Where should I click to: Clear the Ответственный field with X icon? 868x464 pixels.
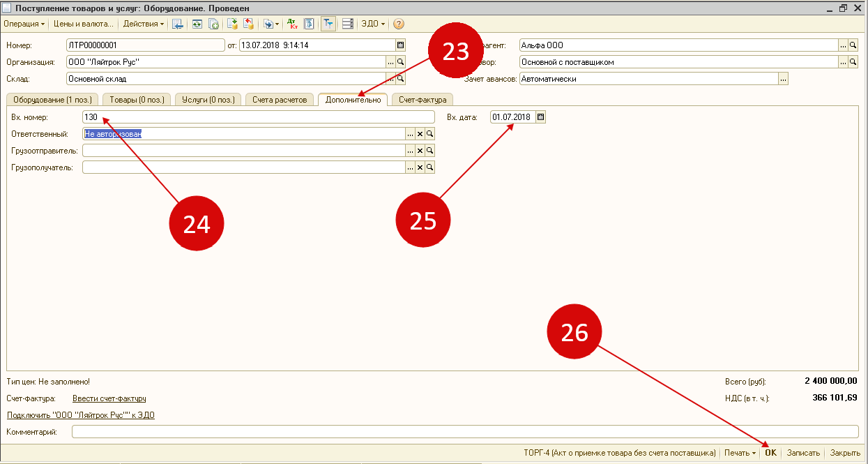[x=420, y=134]
